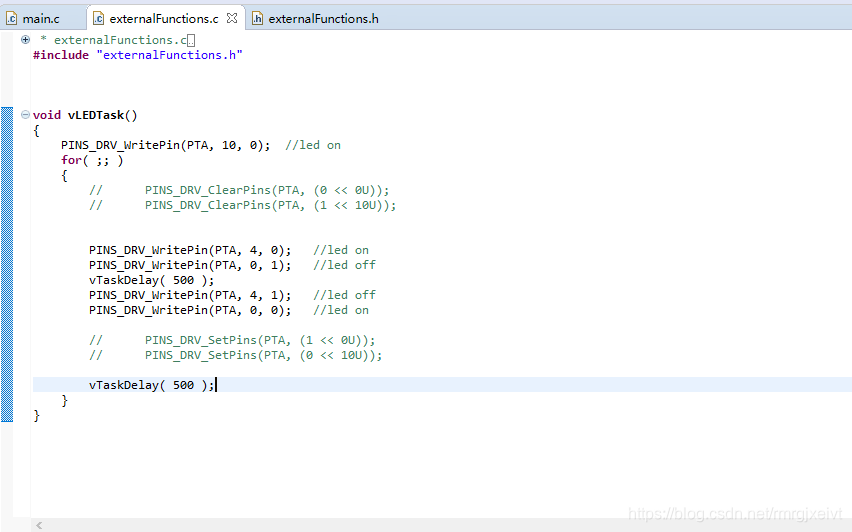Image resolution: width=852 pixels, height=532 pixels.
Task: Click commented PINS_DRV_SetPins(PTA, (1 << 0U)) line
Action: (x=232, y=340)
